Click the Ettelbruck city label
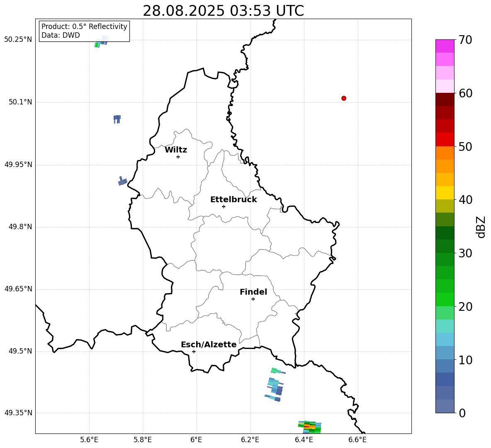The image size is (491, 448). pos(233,200)
